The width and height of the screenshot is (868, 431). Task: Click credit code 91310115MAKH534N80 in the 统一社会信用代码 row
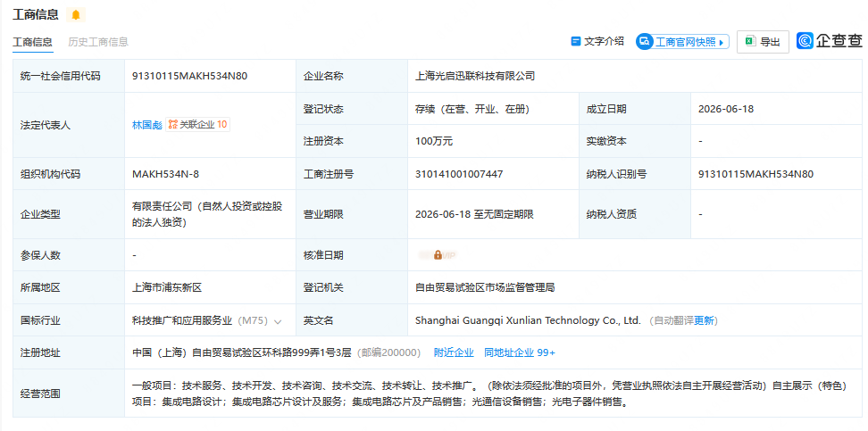(189, 77)
